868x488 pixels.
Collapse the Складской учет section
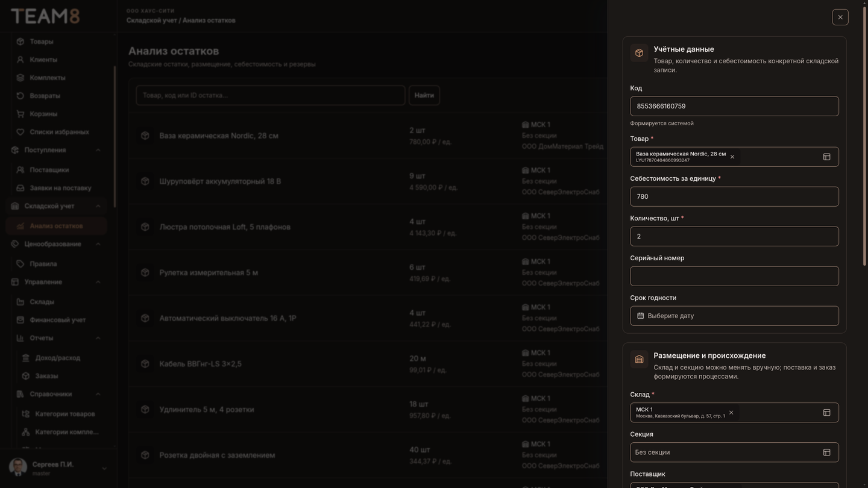coord(98,206)
